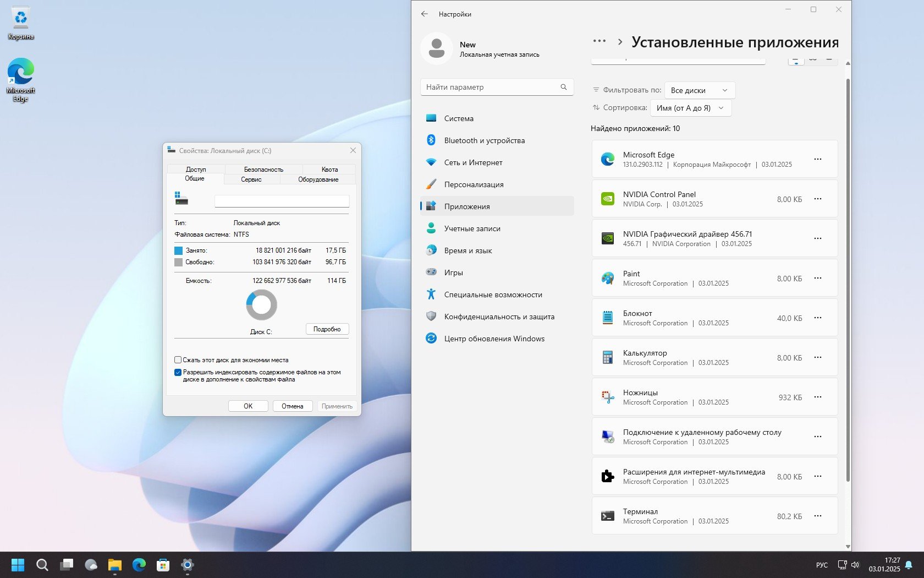Open Microsoft Store from the taskbar

tap(163, 565)
